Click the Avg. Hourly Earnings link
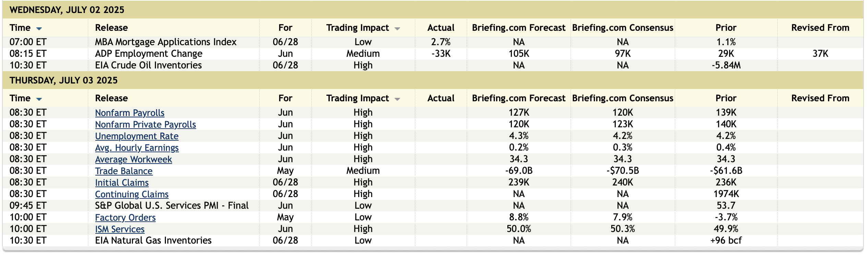This screenshot has width=868, height=258. [137, 148]
